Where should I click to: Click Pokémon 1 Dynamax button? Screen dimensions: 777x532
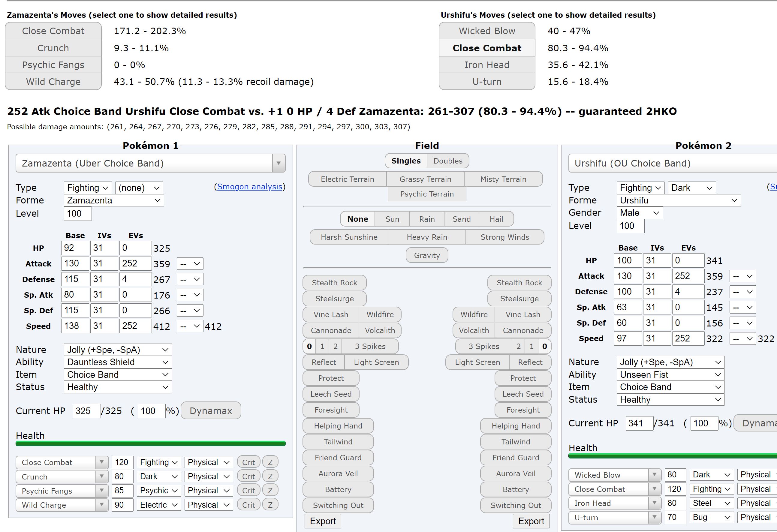click(211, 410)
